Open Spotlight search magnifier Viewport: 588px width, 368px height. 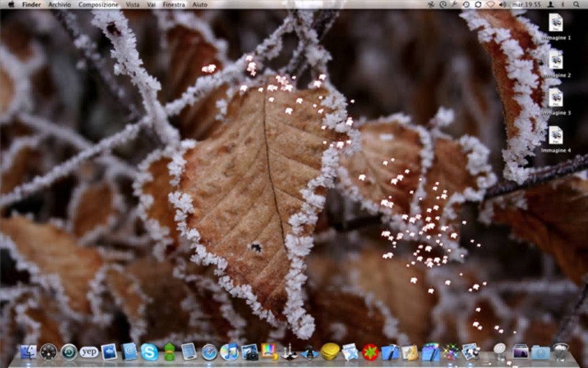click(x=576, y=5)
